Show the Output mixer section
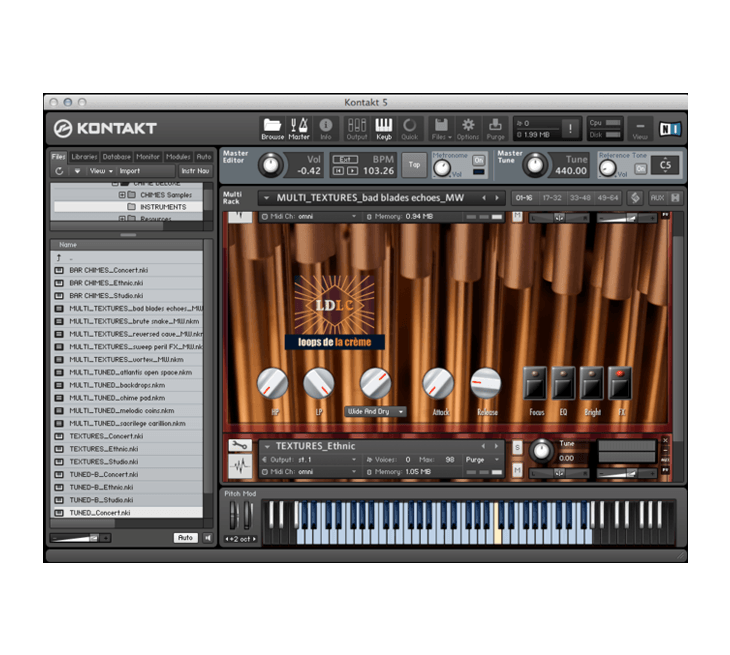 (357, 128)
